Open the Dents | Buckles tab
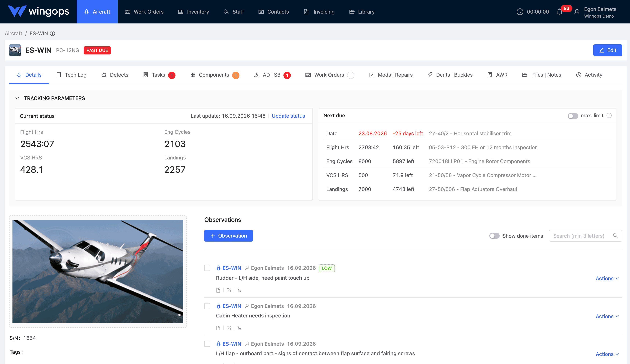Image resolution: width=630 pixels, height=364 pixels. pos(450,75)
